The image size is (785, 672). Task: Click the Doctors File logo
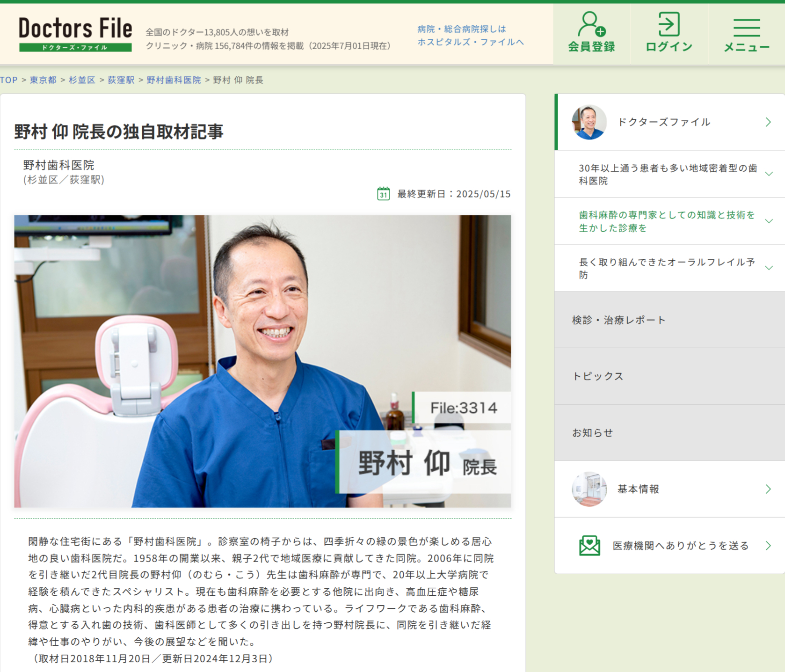75,34
